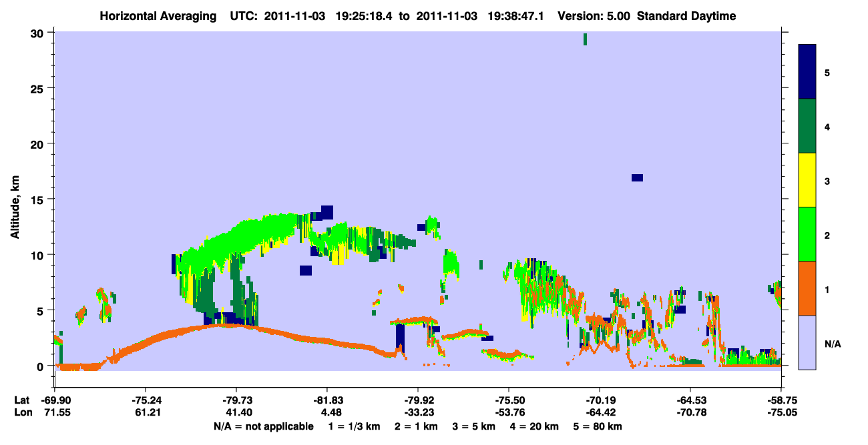Click the latitude value -70.19
The height and width of the screenshot is (445, 868).
[x=600, y=400]
